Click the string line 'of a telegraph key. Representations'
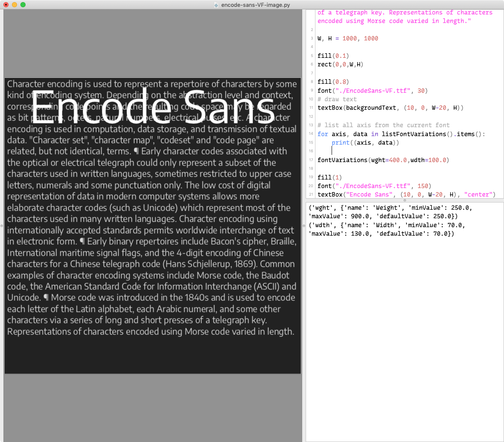This screenshot has width=504, height=442. [x=405, y=12]
